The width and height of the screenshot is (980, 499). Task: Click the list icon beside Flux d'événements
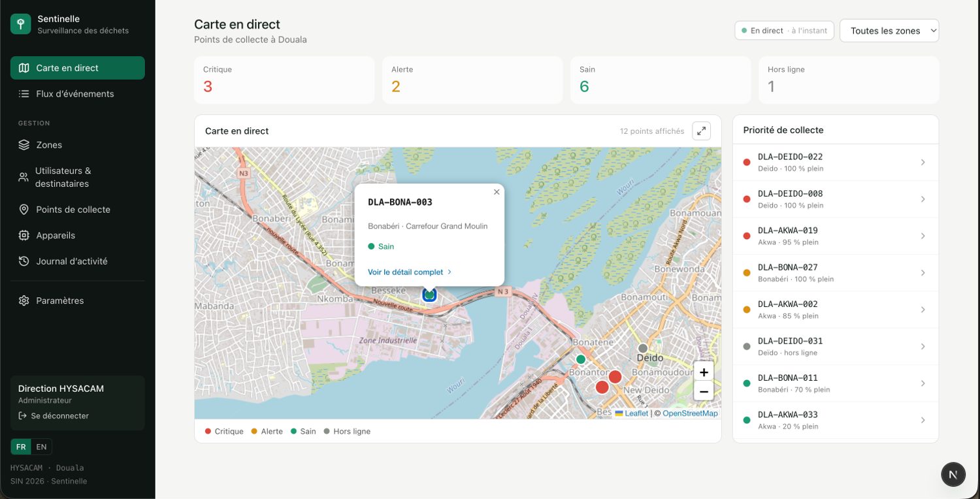tap(24, 94)
